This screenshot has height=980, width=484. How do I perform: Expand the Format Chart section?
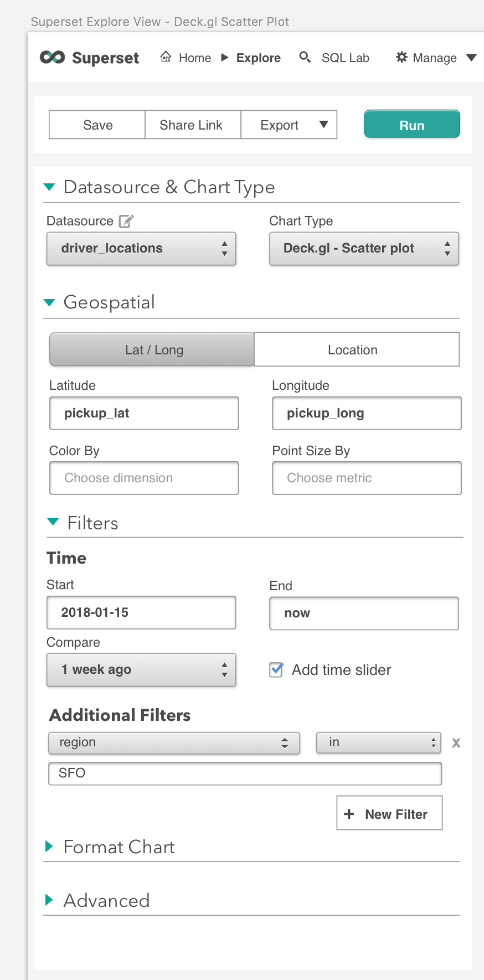point(50,846)
